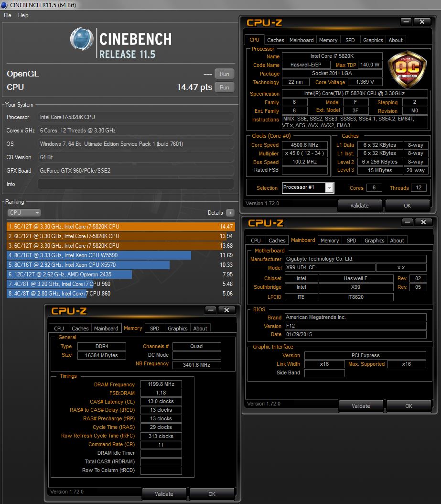Open the File menu in Cinebench
The image size is (441, 504).
[7, 15]
